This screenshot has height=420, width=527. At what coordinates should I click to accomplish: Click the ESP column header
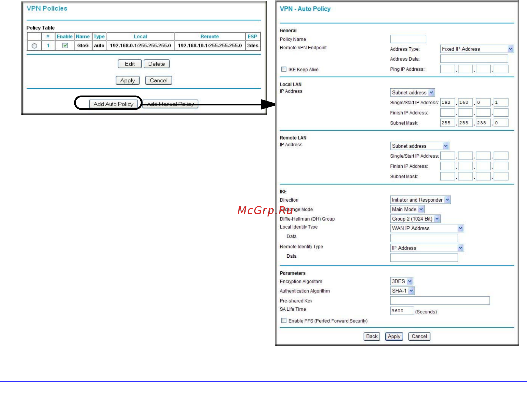click(x=252, y=36)
